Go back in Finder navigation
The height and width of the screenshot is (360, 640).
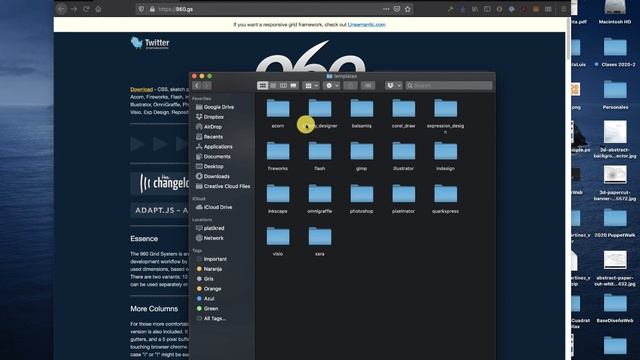(197, 85)
